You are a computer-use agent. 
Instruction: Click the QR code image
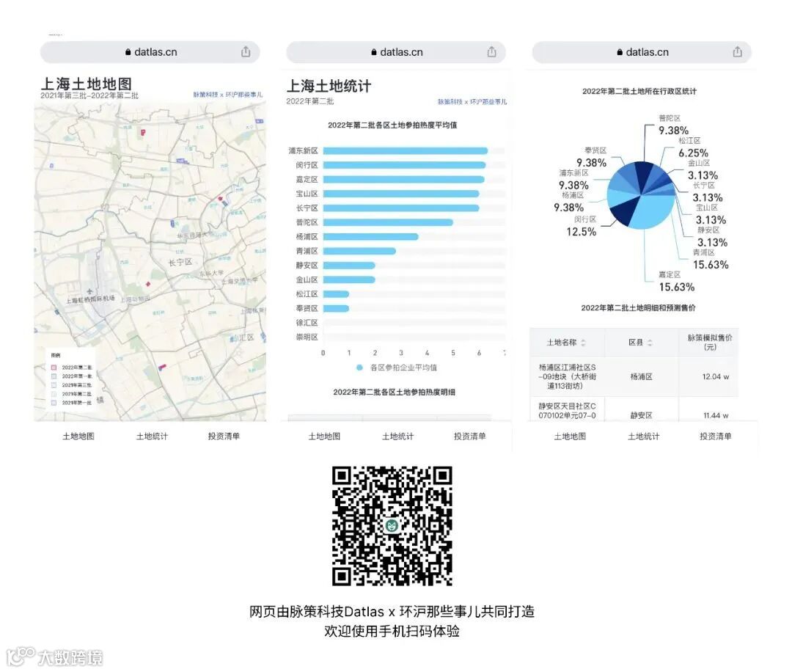(392, 526)
